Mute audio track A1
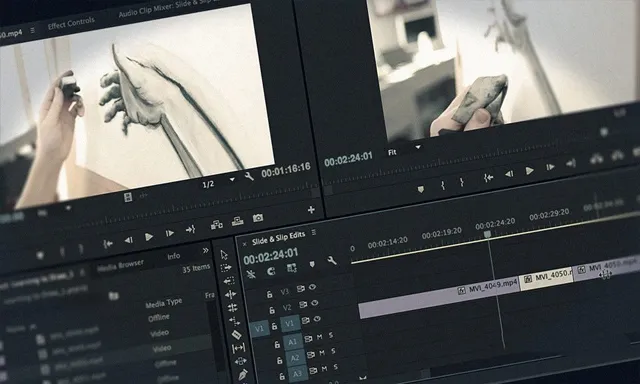The height and width of the screenshot is (384, 640). click(x=319, y=337)
